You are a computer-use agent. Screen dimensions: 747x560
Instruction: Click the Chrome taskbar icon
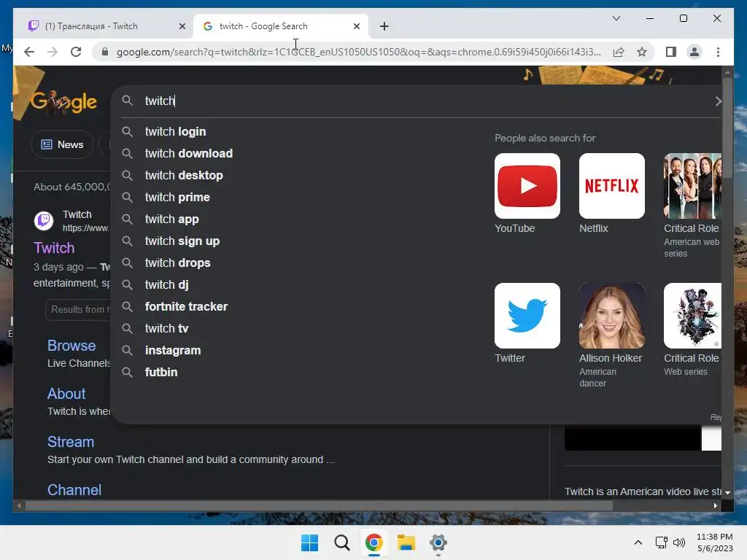(x=374, y=542)
